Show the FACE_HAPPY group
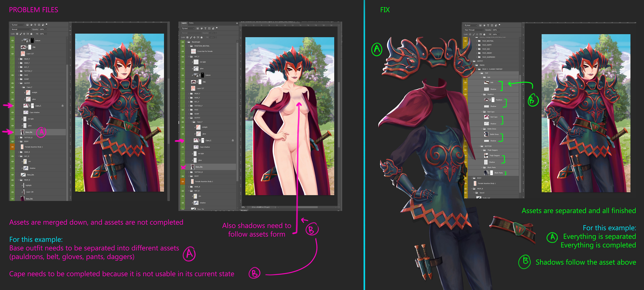The width and height of the screenshot is (644, 290). [x=465, y=45]
